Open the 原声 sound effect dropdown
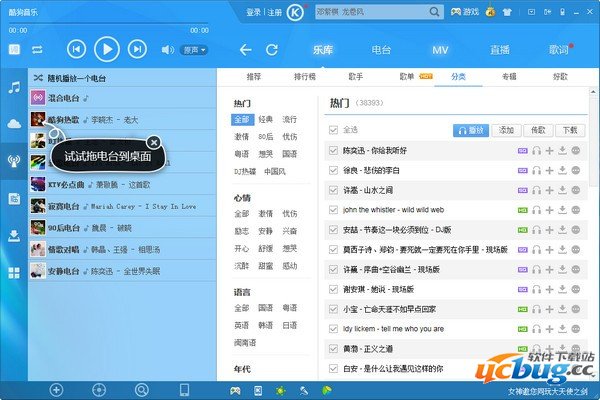 pyautogui.click(x=192, y=49)
